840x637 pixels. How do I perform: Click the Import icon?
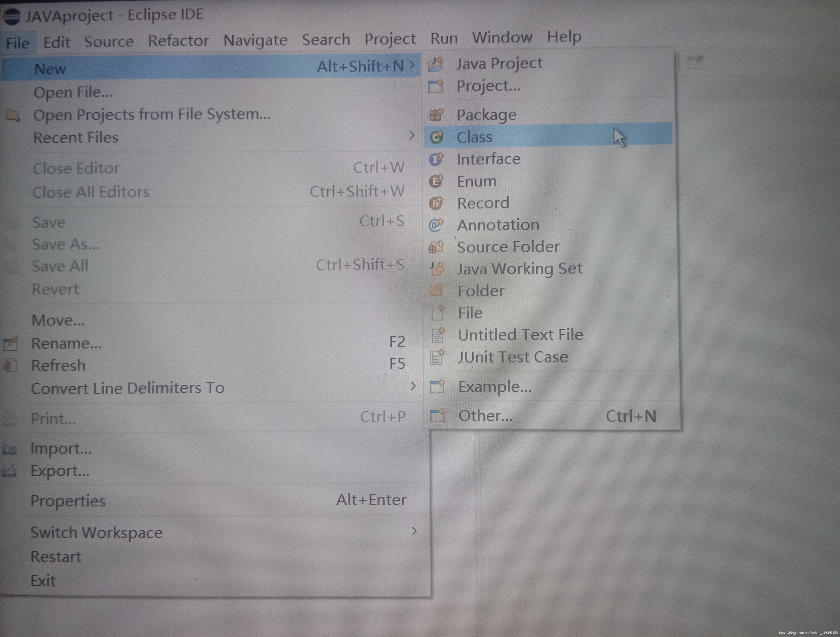pos(9,449)
